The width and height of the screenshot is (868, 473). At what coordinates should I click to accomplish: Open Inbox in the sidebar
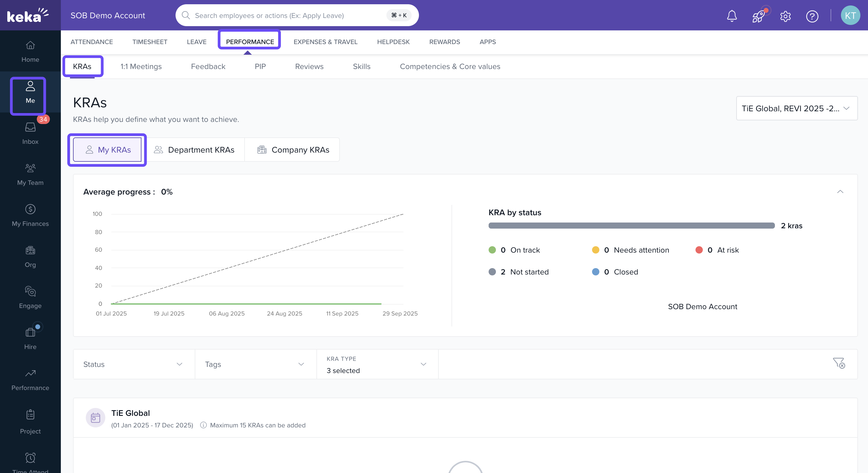point(30,133)
